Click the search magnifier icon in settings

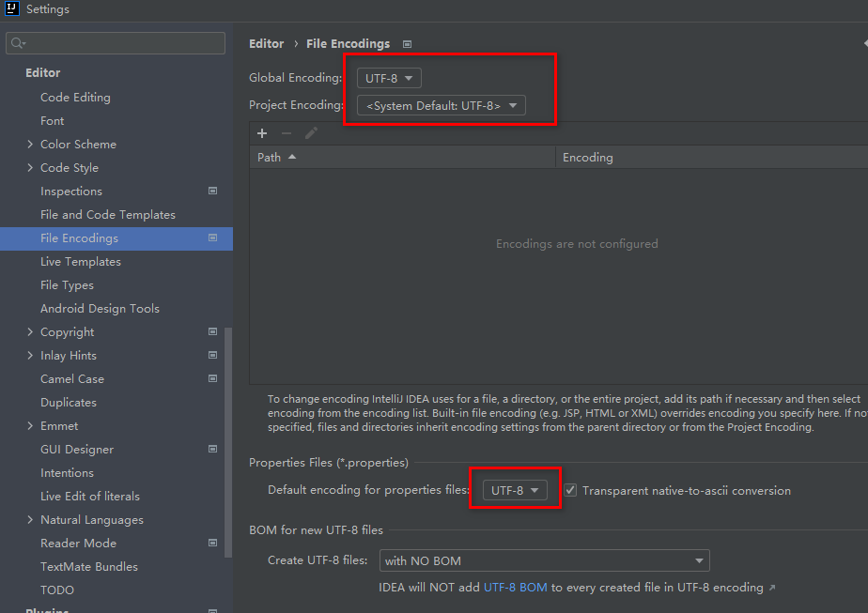pyautogui.click(x=18, y=43)
